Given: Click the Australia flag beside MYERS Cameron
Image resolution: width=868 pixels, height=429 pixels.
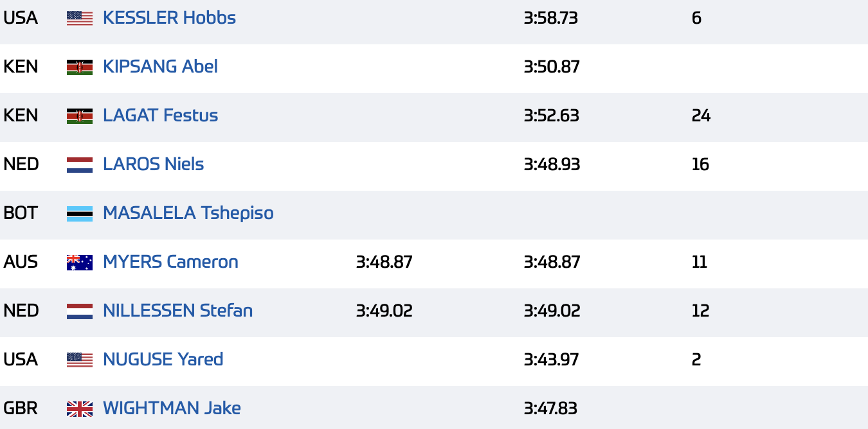Looking at the screenshot, I should click(80, 262).
